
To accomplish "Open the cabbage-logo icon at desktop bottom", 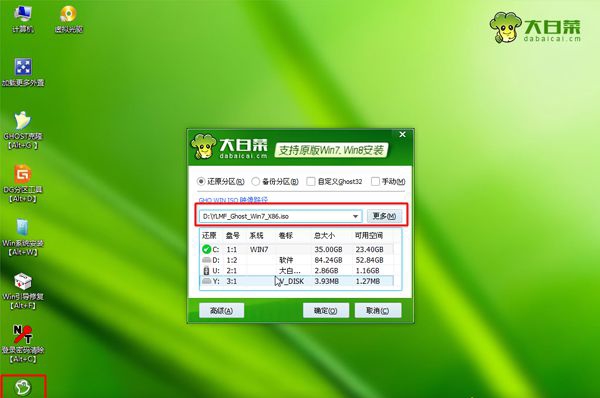I will click(x=23, y=387).
